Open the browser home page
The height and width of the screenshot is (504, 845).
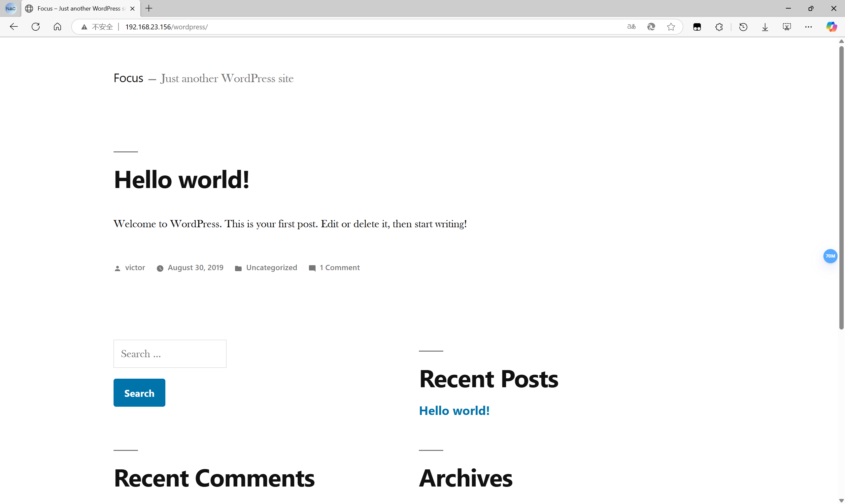pyautogui.click(x=57, y=27)
